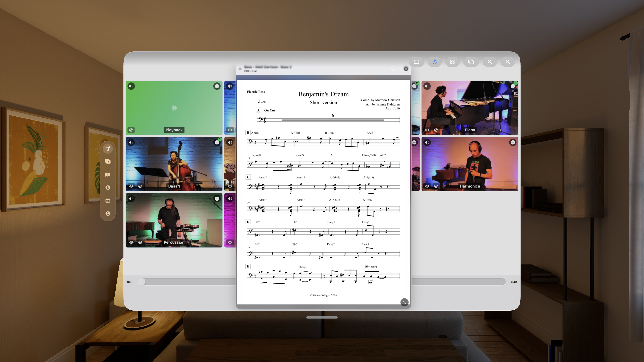Open the options menu on the tile left of Harmonica
Image resolution: width=644 pixels, height=362 pixels.
pos(414,142)
